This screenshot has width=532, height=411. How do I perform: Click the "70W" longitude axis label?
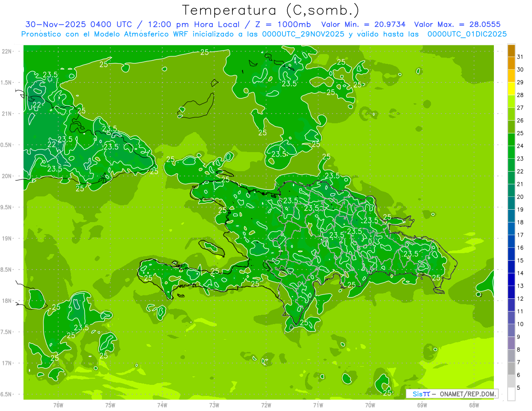click(x=370, y=405)
